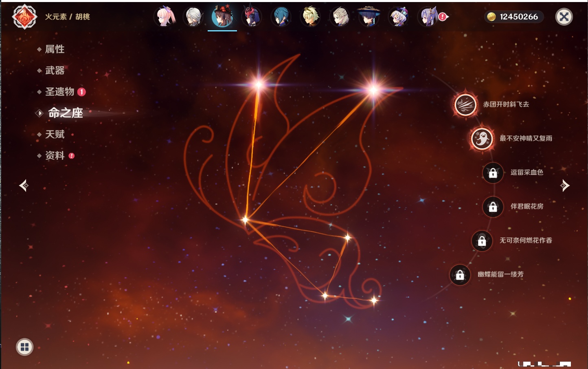This screenshot has height=369, width=588.
Task: Click locked node icon for 无可奈何燃花作香
Action: [x=482, y=241]
